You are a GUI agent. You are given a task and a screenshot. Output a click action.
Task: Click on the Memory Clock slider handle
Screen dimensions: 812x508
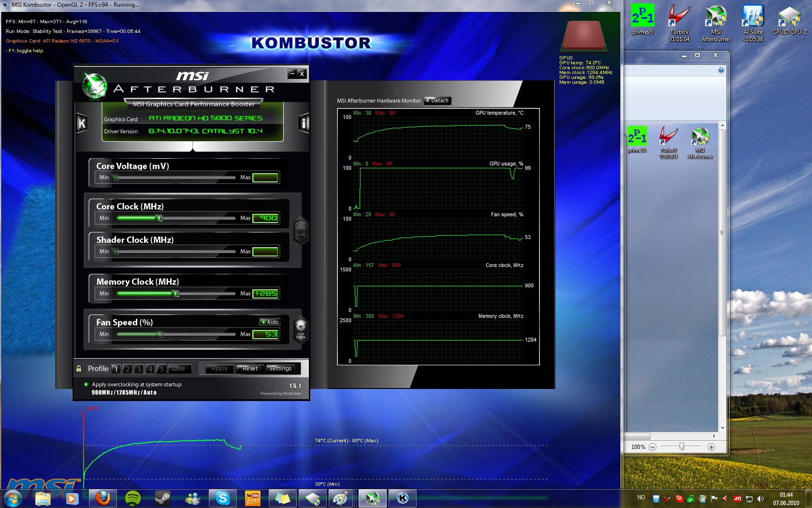coord(176,294)
